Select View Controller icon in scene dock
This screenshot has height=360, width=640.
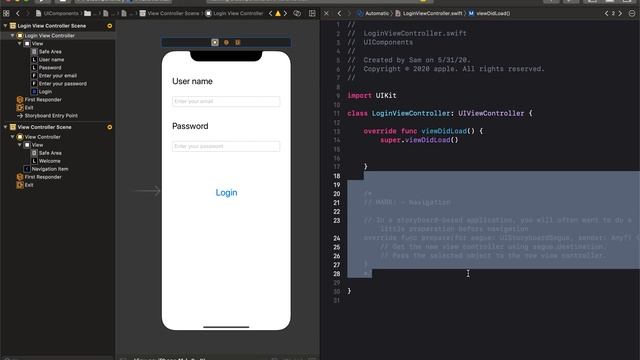point(215,42)
